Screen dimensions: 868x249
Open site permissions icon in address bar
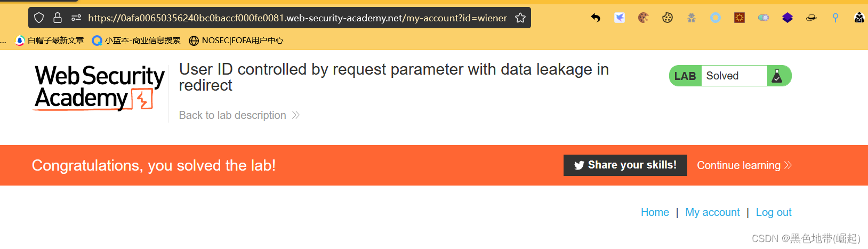76,18
